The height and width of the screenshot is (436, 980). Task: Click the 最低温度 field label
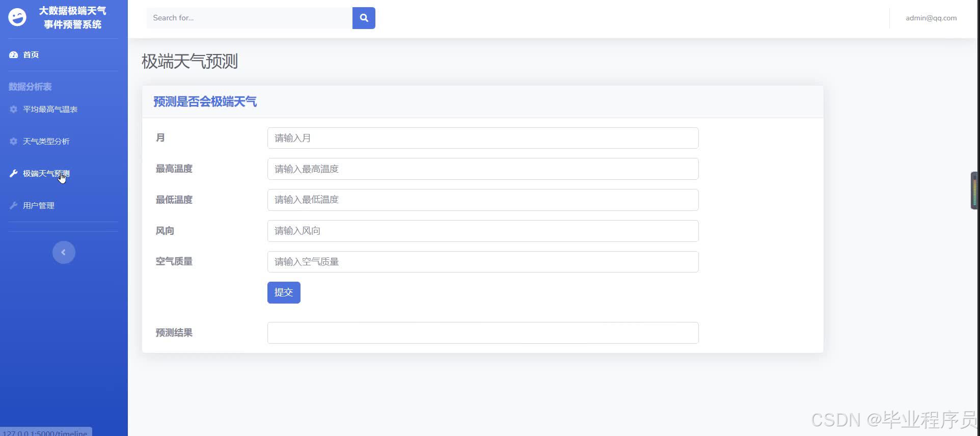click(174, 200)
